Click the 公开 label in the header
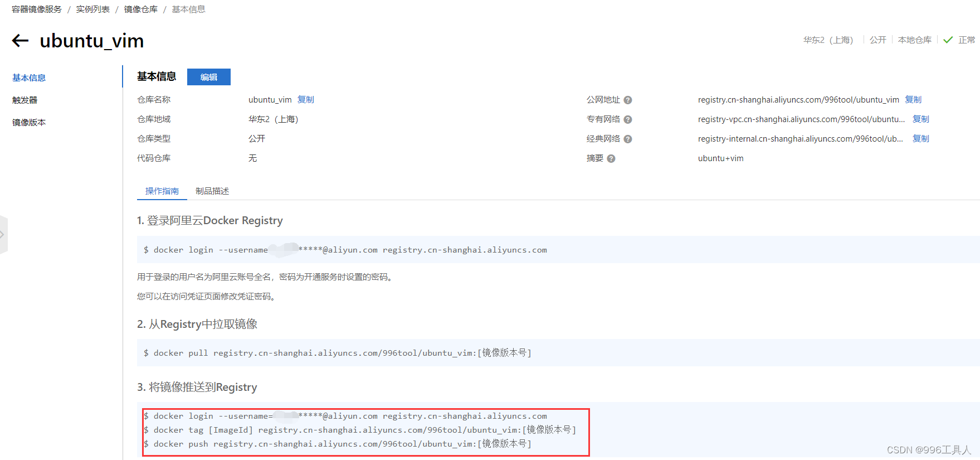This screenshot has width=980, height=460. point(878,40)
